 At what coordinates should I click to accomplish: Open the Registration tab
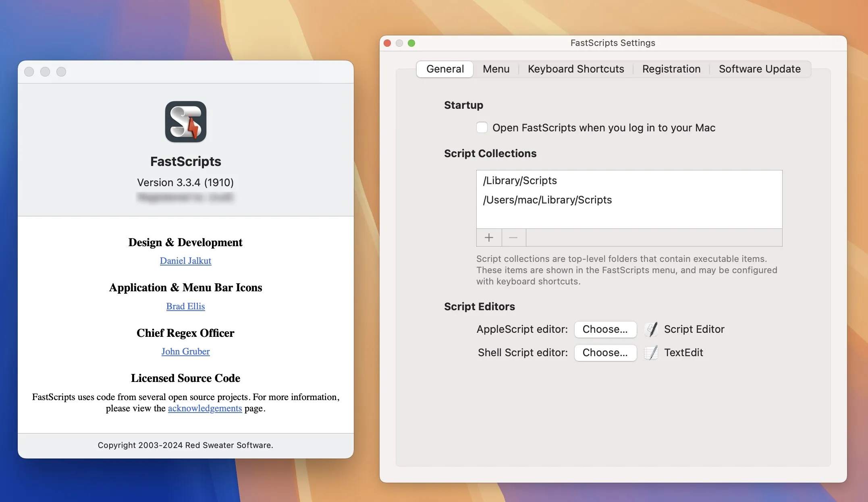[671, 69]
